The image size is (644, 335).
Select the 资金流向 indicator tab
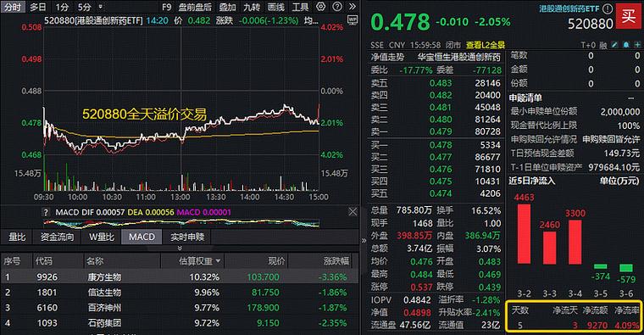point(57,237)
